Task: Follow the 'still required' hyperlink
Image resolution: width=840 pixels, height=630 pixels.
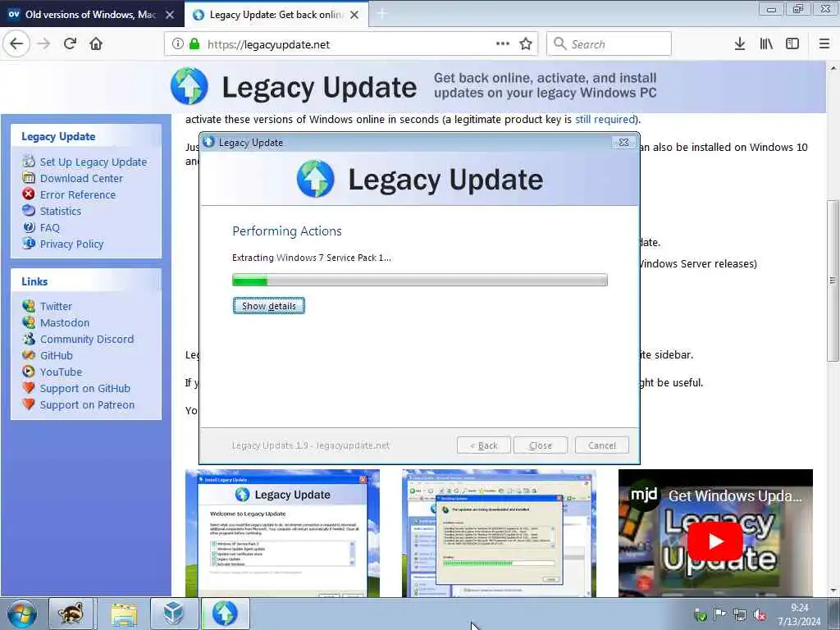Action: point(605,120)
